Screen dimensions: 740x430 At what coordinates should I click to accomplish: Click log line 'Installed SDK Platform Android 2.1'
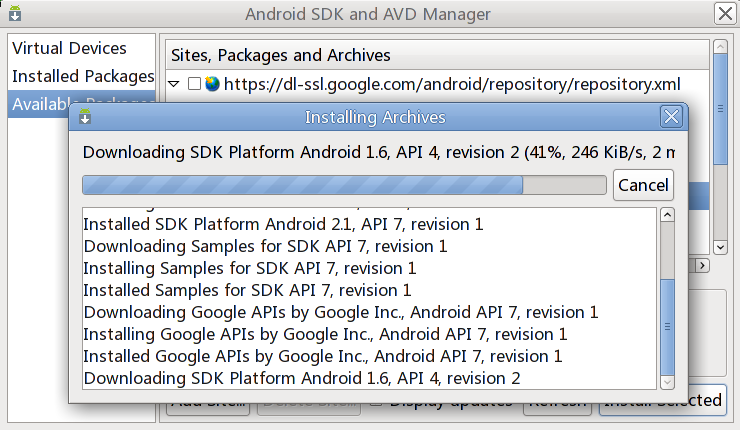tap(283, 224)
